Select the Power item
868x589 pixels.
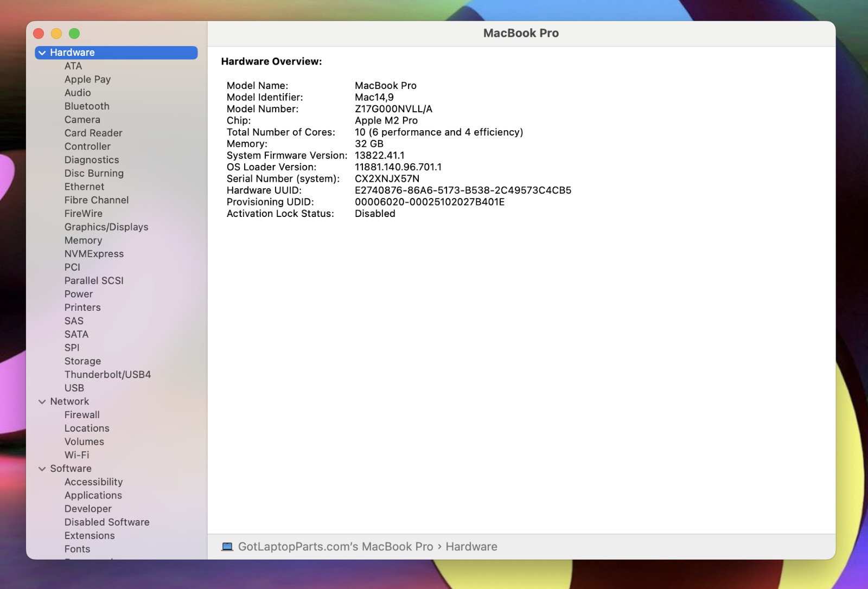(79, 294)
